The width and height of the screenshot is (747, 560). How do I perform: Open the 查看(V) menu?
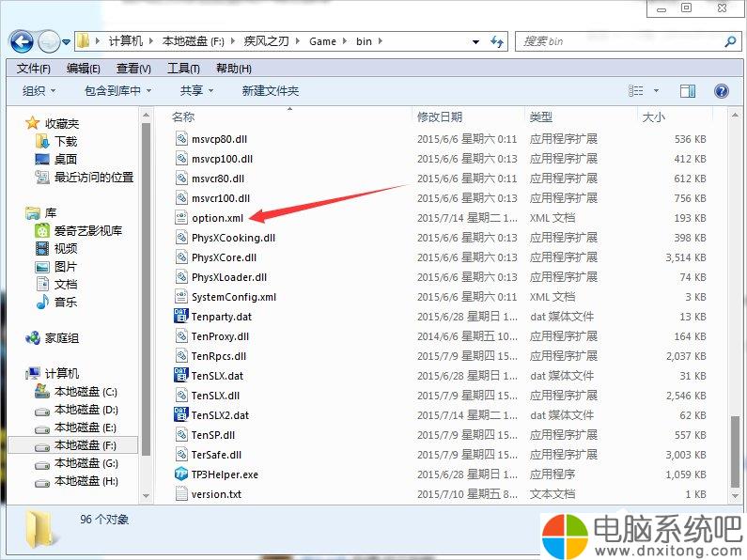(x=133, y=69)
